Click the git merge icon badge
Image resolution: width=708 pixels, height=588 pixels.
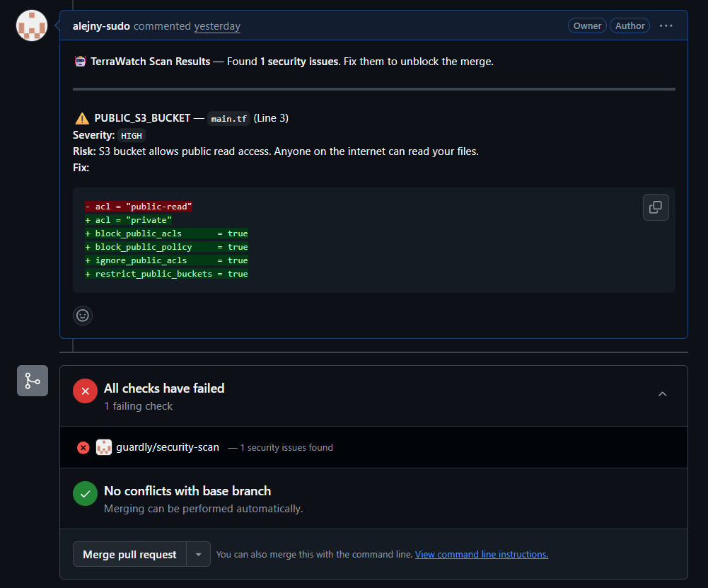pos(33,381)
